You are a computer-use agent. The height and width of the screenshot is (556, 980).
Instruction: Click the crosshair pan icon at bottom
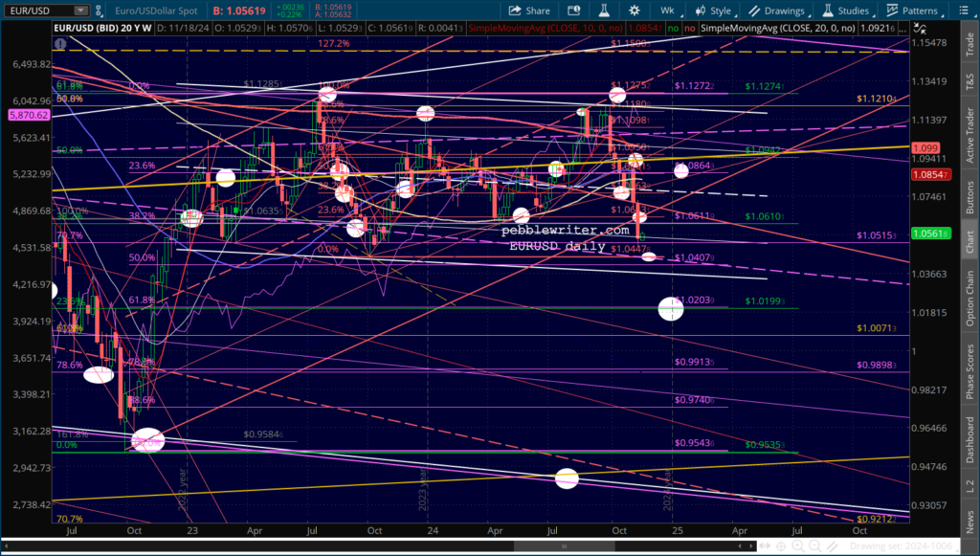coord(781,546)
